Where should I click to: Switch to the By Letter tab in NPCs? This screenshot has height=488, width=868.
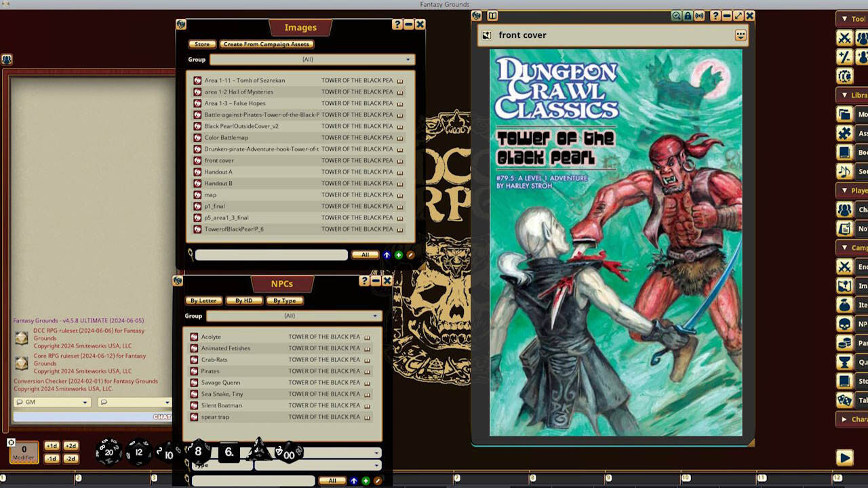point(203,300)
